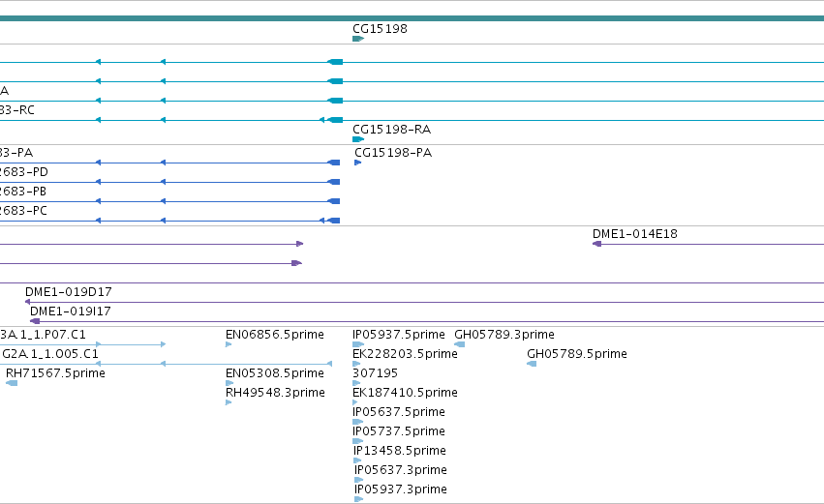Select the IP13458.5prime arrow glyph
This screenshot has width=824, height=504.
(358, 460)
